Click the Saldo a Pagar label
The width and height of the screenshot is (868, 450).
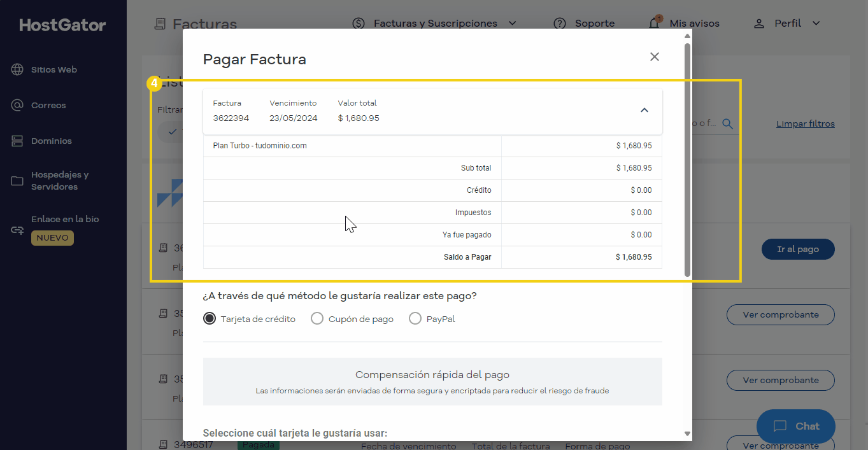(467, 257)
